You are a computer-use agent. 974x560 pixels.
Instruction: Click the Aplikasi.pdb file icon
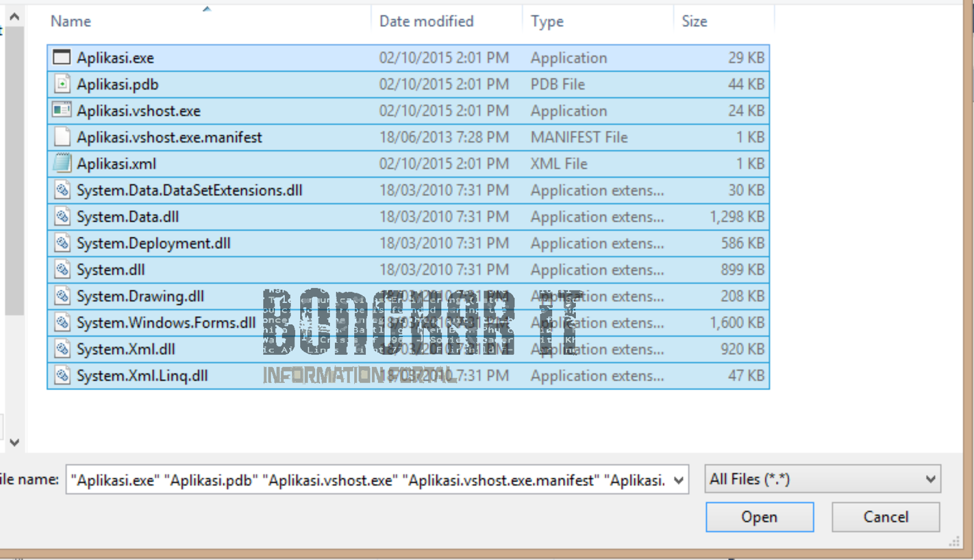click(x=61, y=83)
